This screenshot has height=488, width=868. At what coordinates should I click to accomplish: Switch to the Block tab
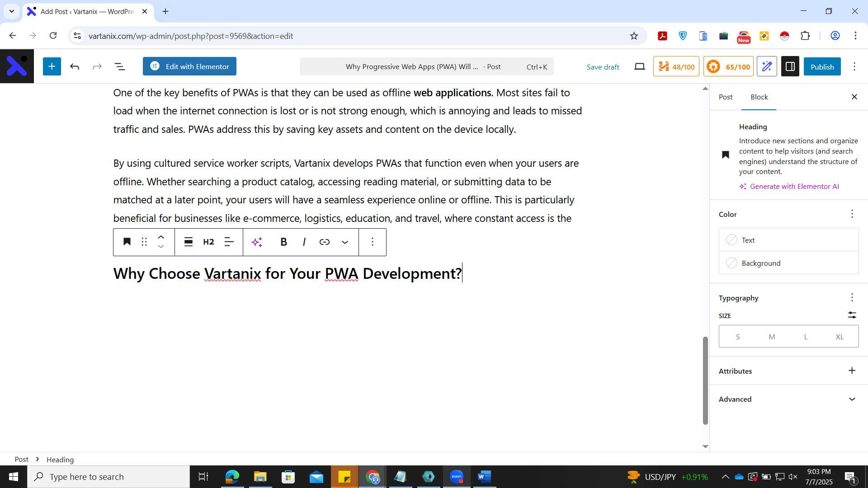click(x=759, y=97)
